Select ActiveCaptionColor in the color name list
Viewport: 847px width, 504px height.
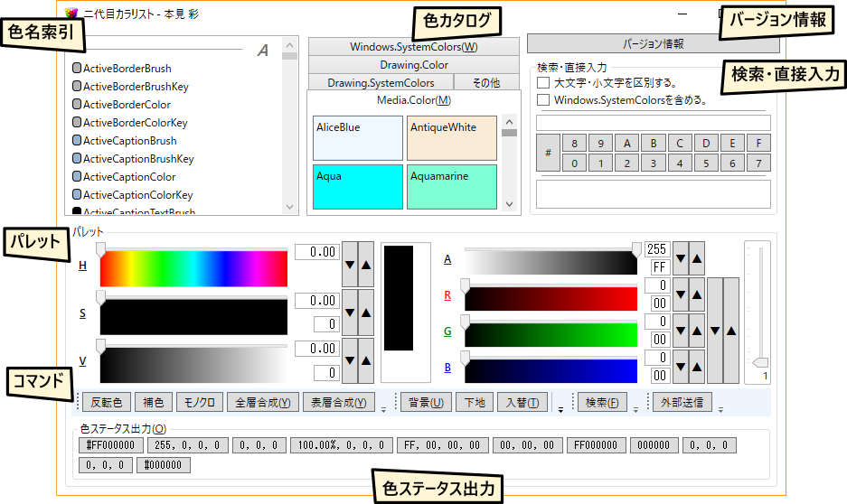click(124, 177)
